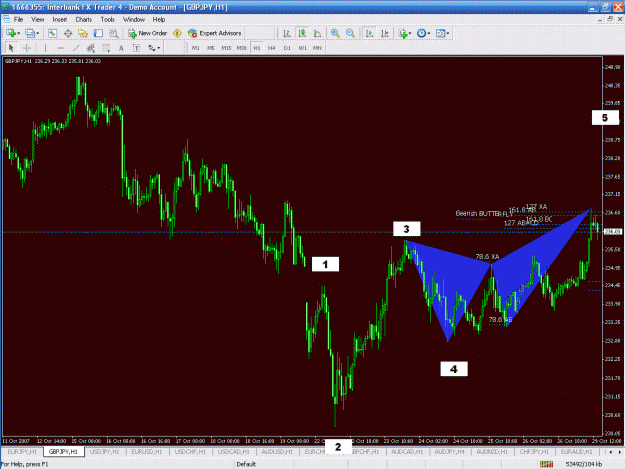
Task: Open the Indicators list dropdown
Action: [x=405, y=33]
